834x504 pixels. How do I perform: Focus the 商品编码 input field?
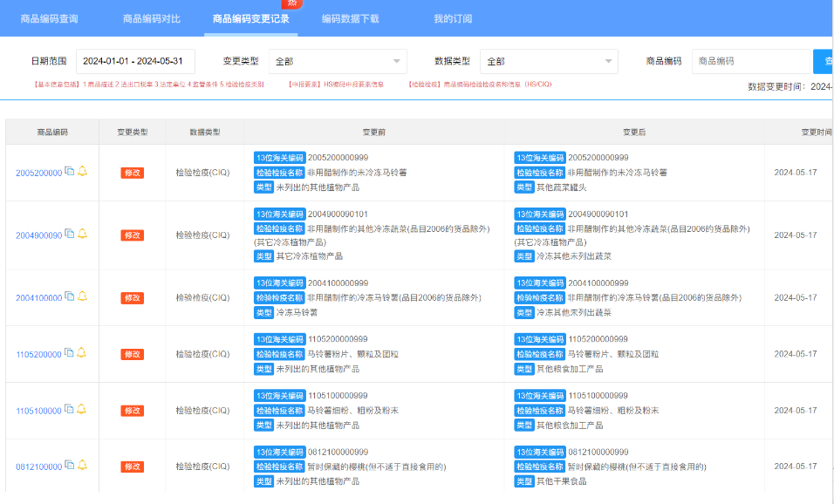coord(751,61)
